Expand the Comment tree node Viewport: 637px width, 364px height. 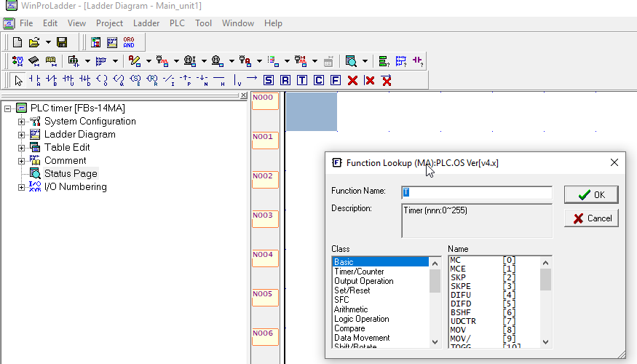point(21,161)
